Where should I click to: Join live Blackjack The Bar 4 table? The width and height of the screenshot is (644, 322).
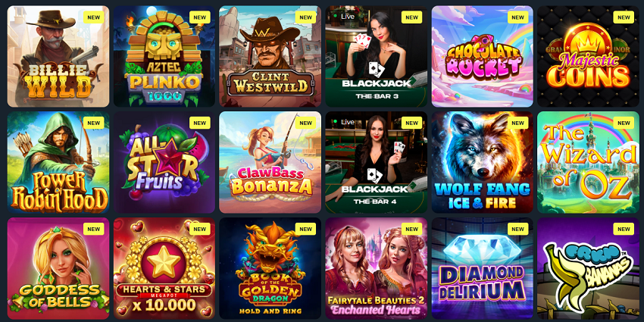pyautogui.click(x=377, y=162)
